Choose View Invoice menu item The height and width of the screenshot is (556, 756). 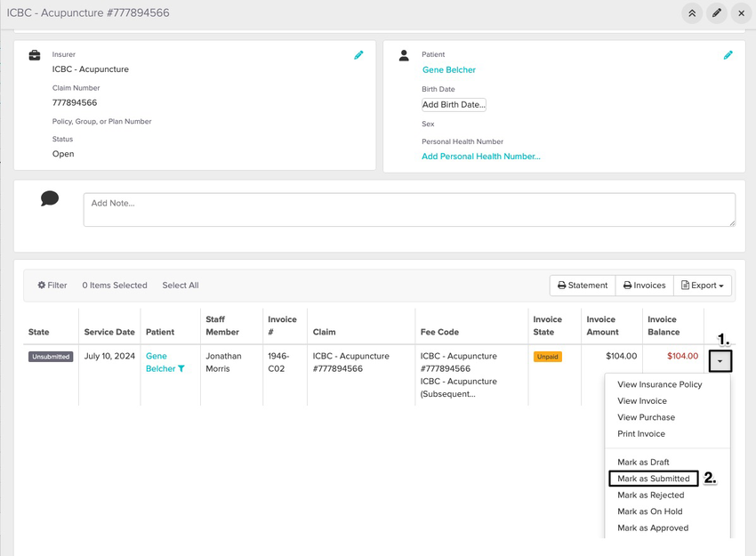[x=642, y=400]
